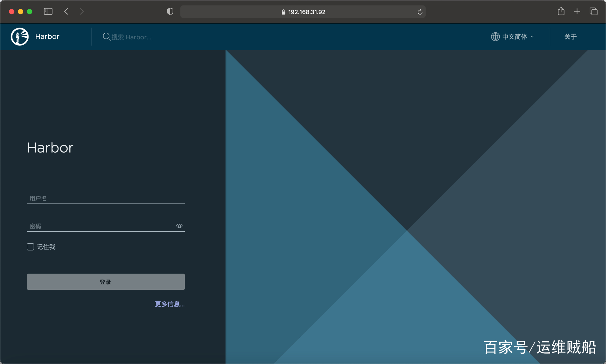Open the Safari share icon
The image size is (606, 364).
(561, 12)
